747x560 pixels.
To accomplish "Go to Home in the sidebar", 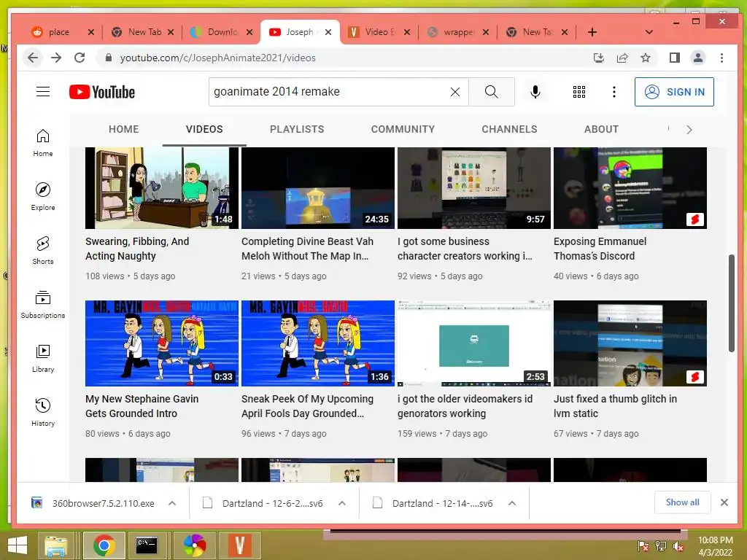I will pos(43,143).
